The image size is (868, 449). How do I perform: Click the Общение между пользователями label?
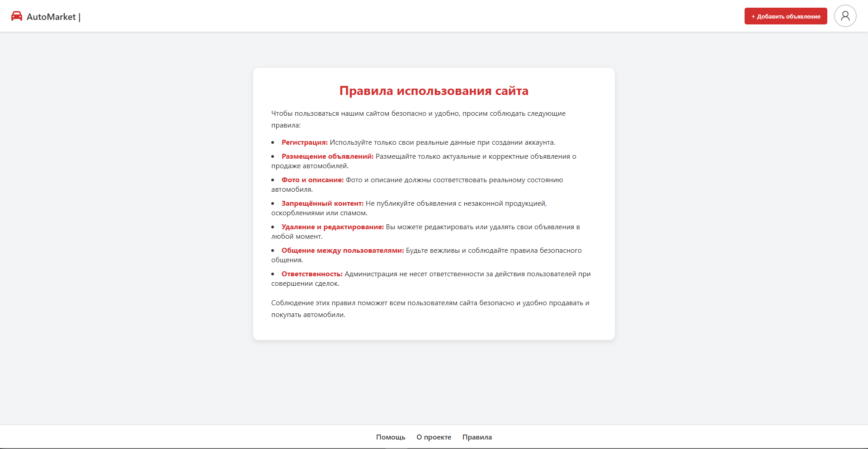click(342, 250)
